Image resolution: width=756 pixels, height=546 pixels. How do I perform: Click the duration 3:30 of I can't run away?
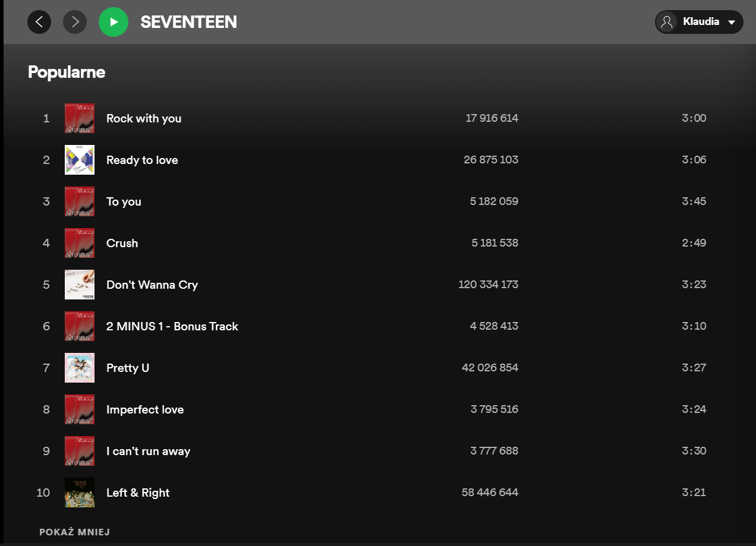[694, 451]
